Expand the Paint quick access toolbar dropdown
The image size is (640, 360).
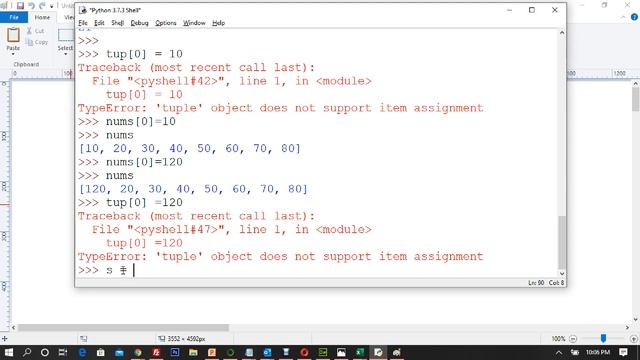51,6
